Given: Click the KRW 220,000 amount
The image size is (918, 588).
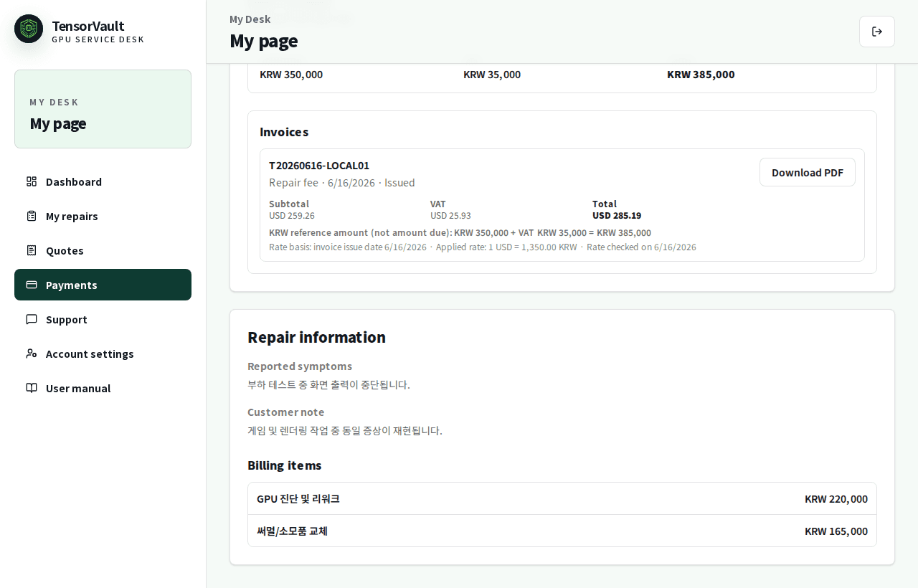Looking at the screenshot, I should (836, 499).
